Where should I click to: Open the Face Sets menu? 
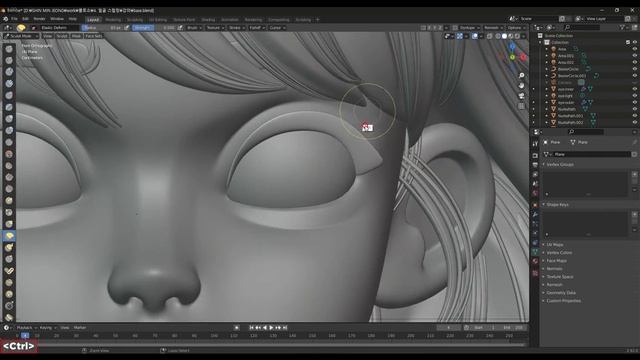point(93,36)
